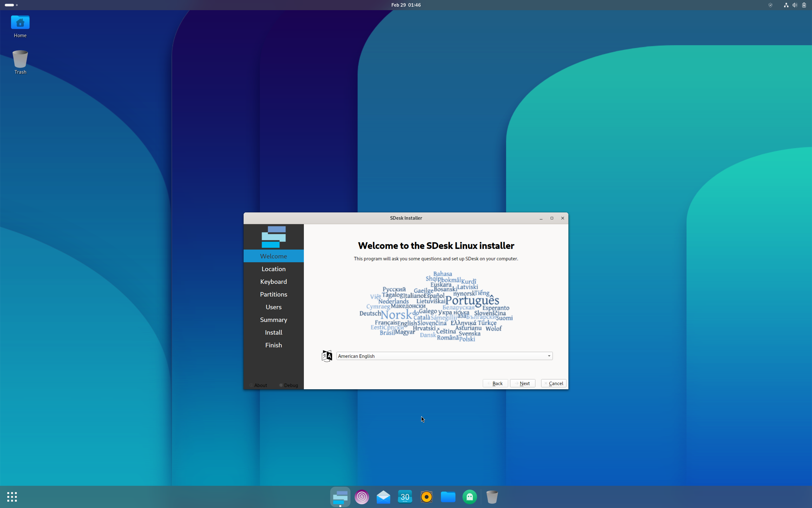Open the Home folder desktop icon
The width and height of the screenshot is (812, 508).
click(x=20, y=27)
